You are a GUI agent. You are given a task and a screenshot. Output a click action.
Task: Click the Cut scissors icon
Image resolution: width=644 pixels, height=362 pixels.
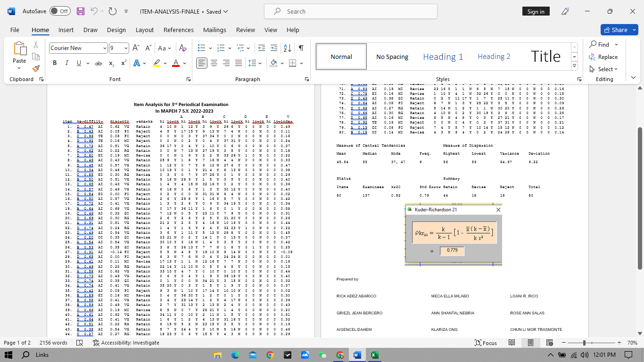click(x=36, y=44)
